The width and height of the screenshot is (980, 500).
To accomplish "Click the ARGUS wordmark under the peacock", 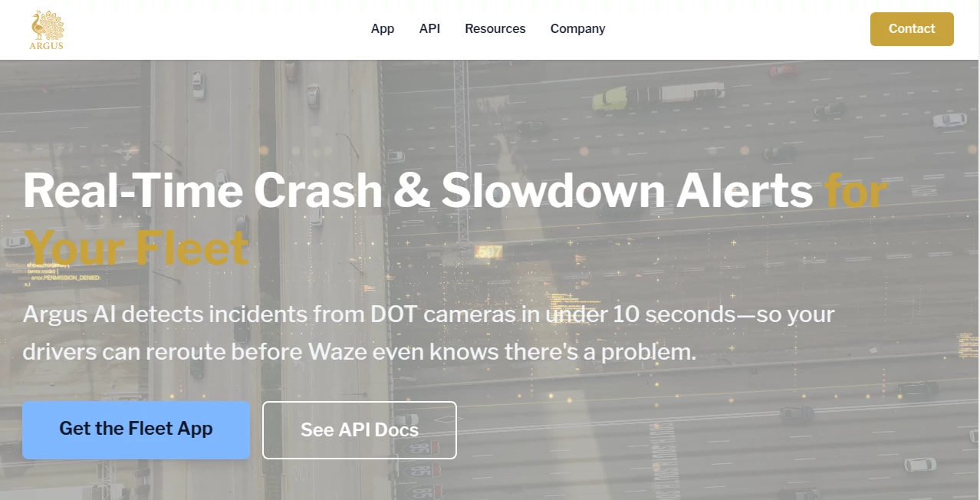I will coord(47,46).
